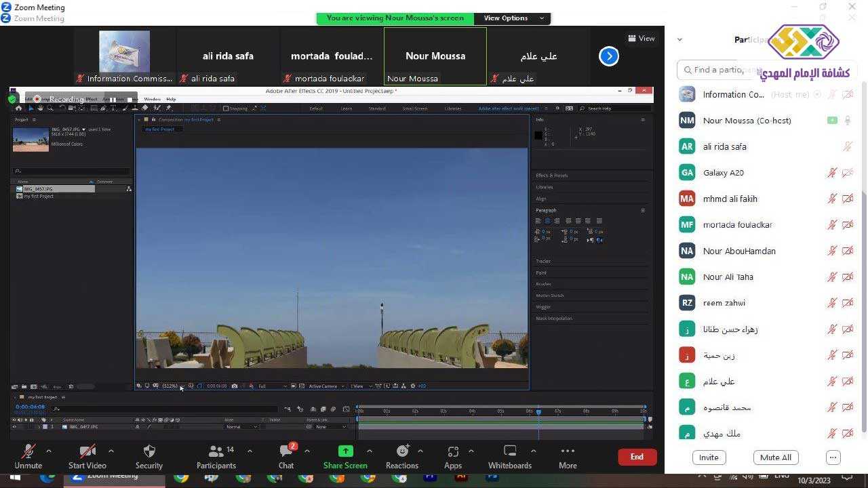
Task: Open the Chat icon with unread badge
Action: click(286, 452)
